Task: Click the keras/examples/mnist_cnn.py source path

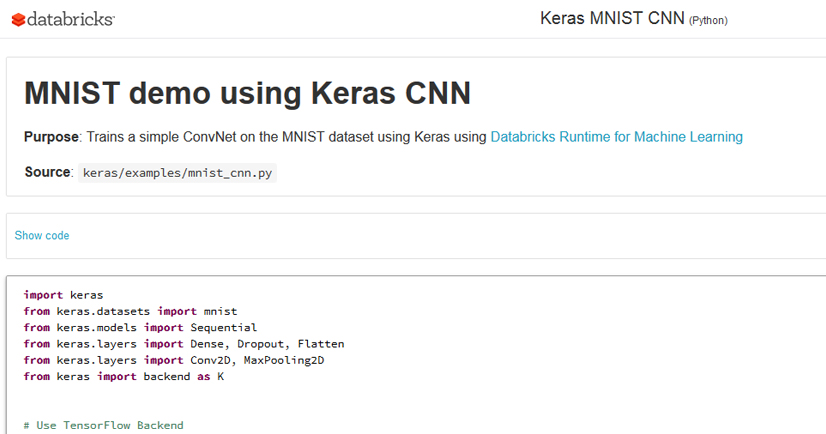Action: pyautogui.click(x=177, y=173)
